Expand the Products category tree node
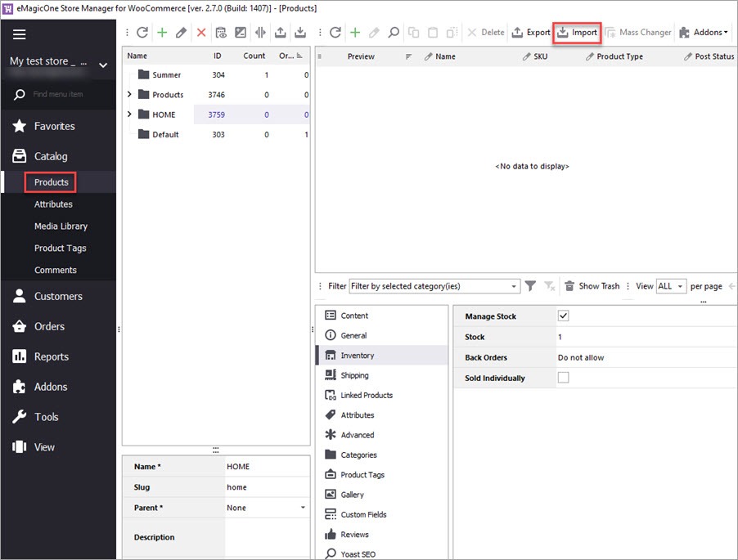Viewport: 738px width, 560px height. pyautogui.click(x=129, y=95)
